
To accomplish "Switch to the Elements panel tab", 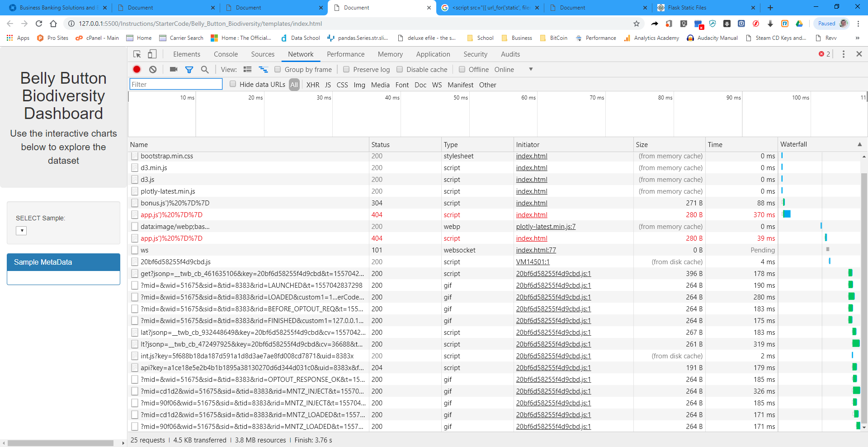I will point(187,54).
